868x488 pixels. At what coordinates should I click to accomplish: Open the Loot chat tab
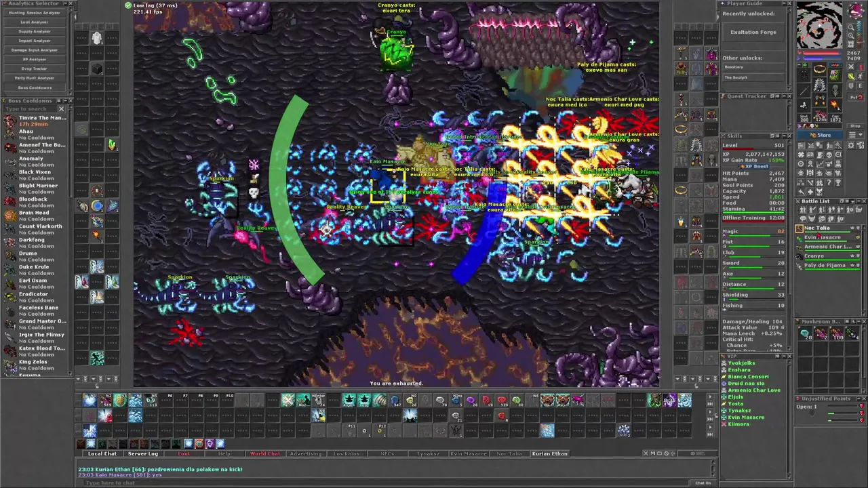[x=184, y=453]
